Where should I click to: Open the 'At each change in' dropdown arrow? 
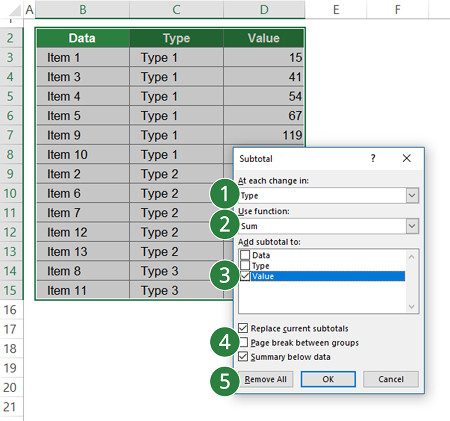[x=412, y=195]
